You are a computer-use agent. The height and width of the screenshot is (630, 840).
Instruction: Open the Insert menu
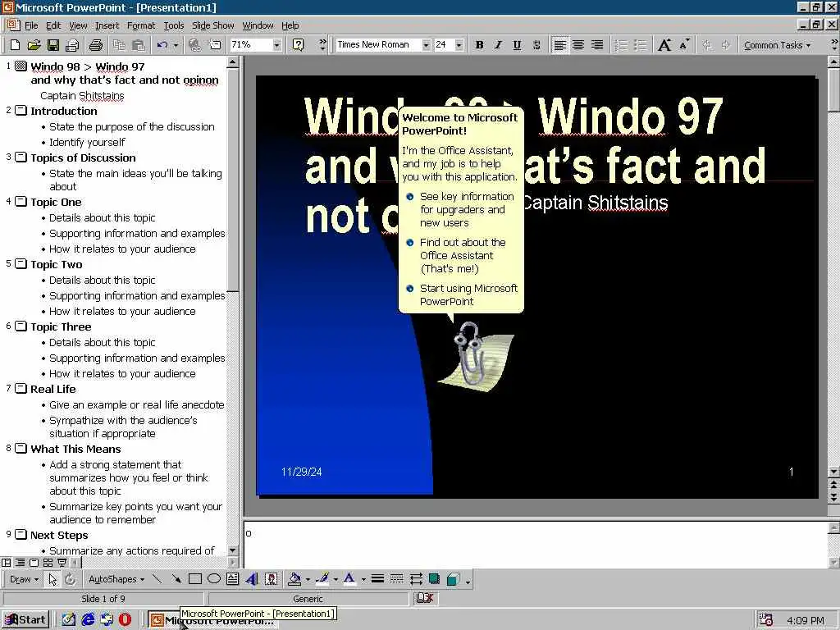(107, 25)
